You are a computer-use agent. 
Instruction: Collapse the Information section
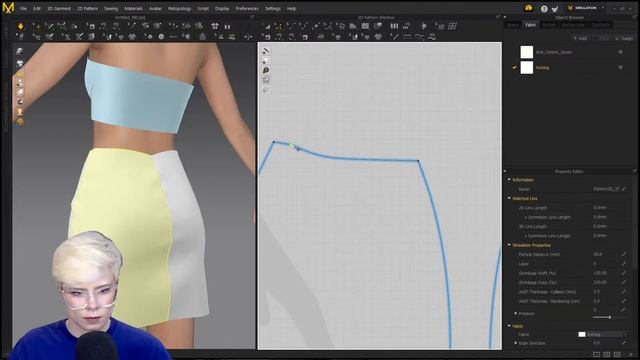[x=509, y=180]
